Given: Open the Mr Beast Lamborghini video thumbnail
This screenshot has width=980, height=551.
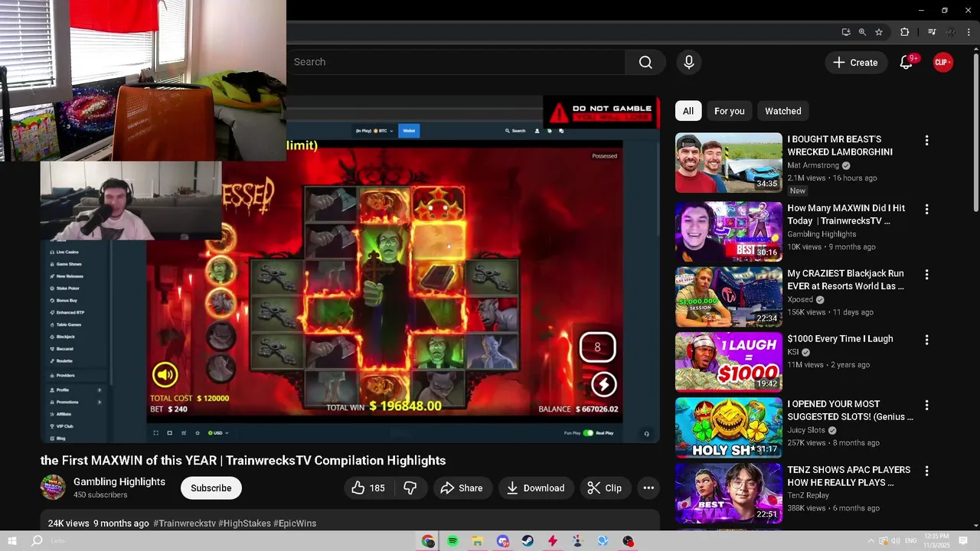Looking at the screenshot, I should click(729, 163).
